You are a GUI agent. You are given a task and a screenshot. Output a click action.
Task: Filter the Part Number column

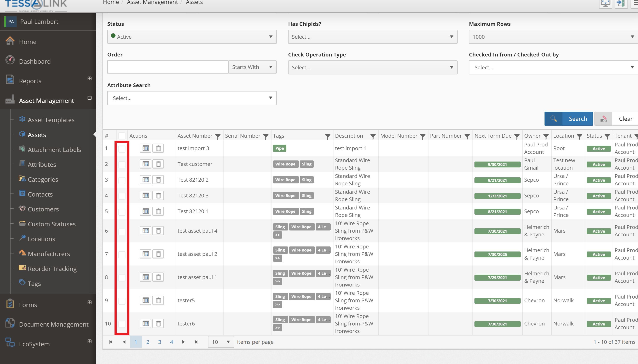coord(467,137)
